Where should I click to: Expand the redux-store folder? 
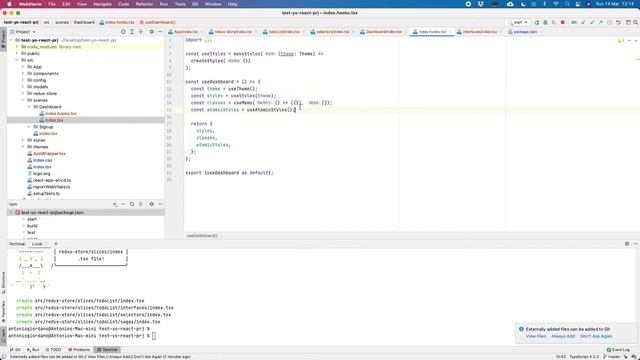click(23, 93)
